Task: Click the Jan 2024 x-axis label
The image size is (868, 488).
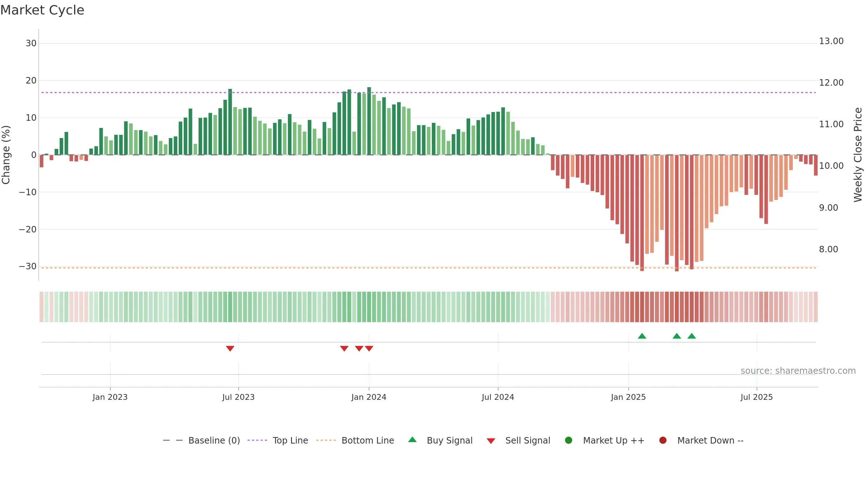Action: tap(369, 397)
